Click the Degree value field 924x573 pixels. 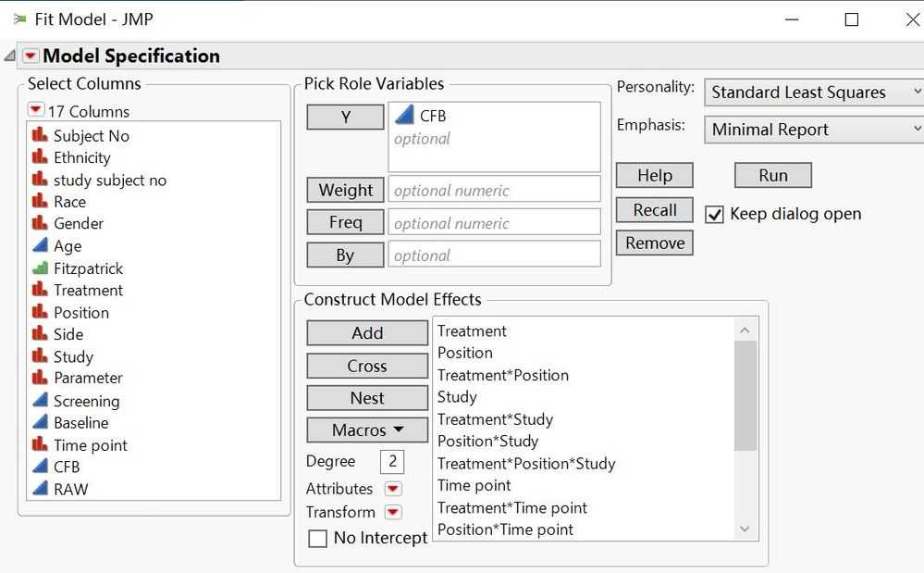390,461
